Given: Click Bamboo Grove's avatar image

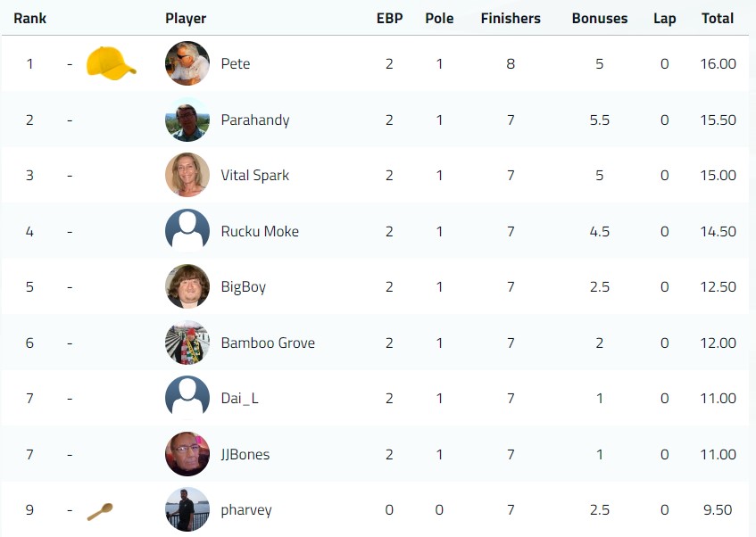Looking at the screenshot, I should (187, 343).
